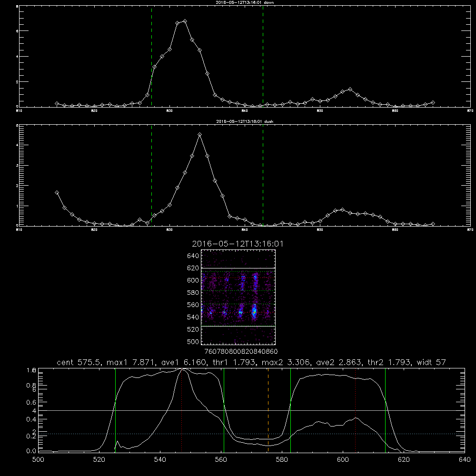The width and height of the screenshot is (476, 476).
Task: Click the green vertical line near 525
Action: pos(115,410)
